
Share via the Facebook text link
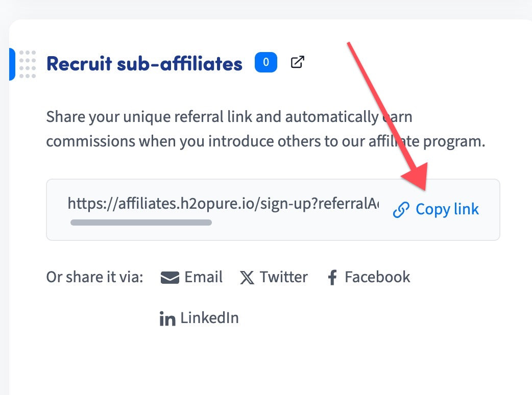[x=377, y=277]
